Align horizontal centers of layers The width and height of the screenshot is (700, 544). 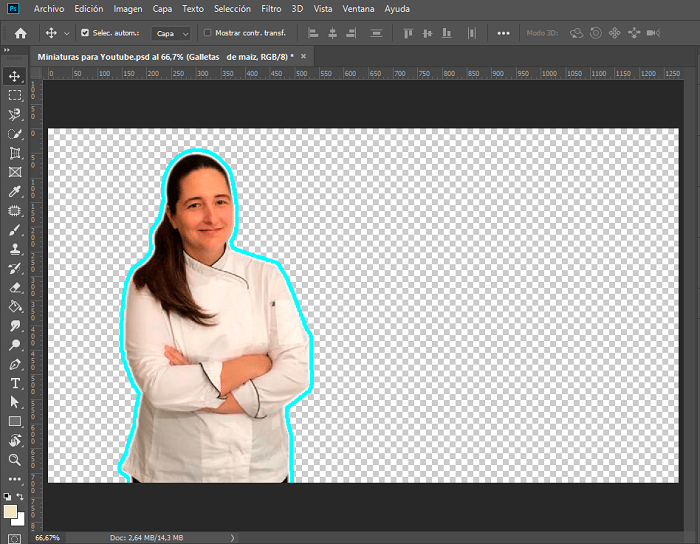tap(333, 33)
